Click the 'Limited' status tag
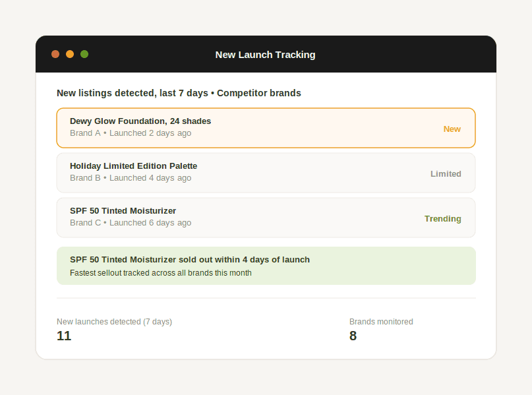 click(x=446, y=173)
